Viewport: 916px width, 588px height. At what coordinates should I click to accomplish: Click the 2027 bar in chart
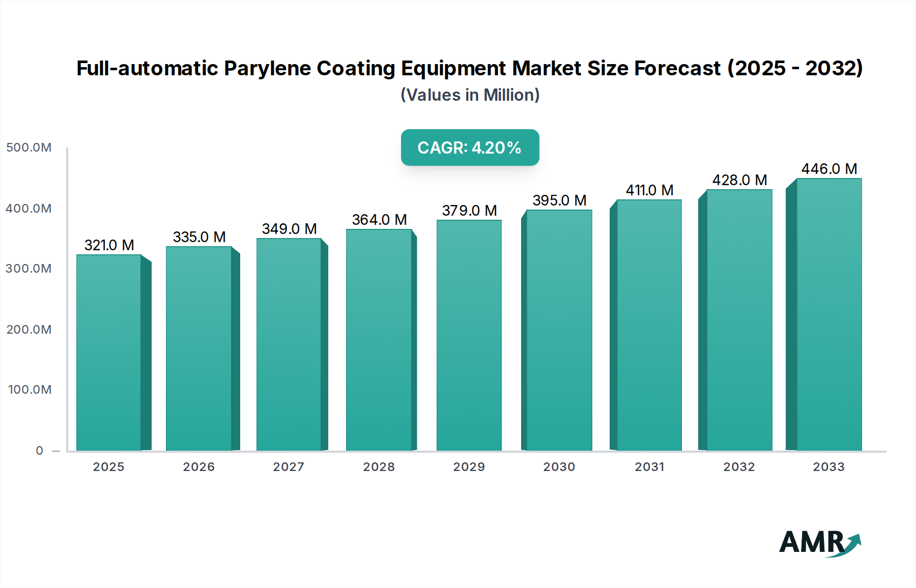click(289, 344)
